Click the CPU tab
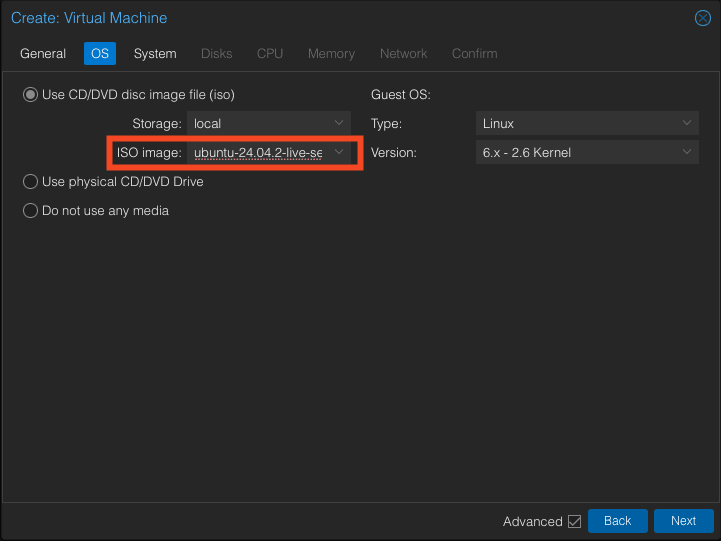The image size is (721, 541). pos(270,54)
